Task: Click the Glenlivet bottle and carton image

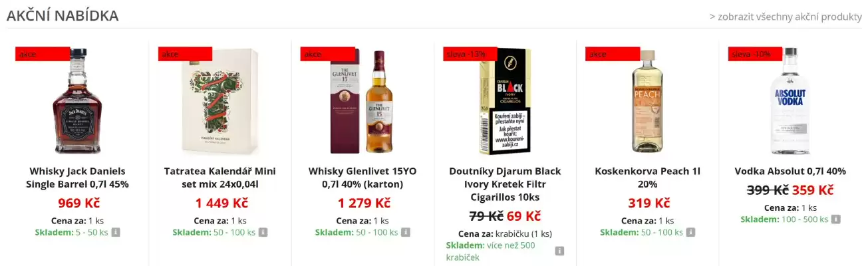Action: click(362, 100)
